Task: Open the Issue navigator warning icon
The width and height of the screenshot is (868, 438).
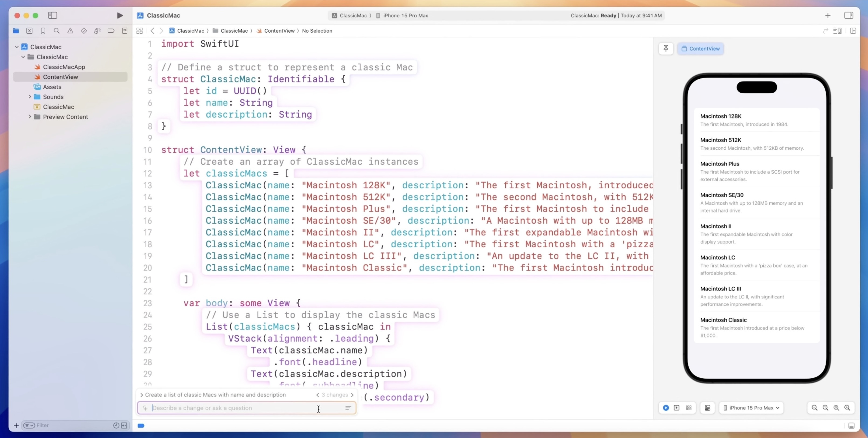Action: 70,31
